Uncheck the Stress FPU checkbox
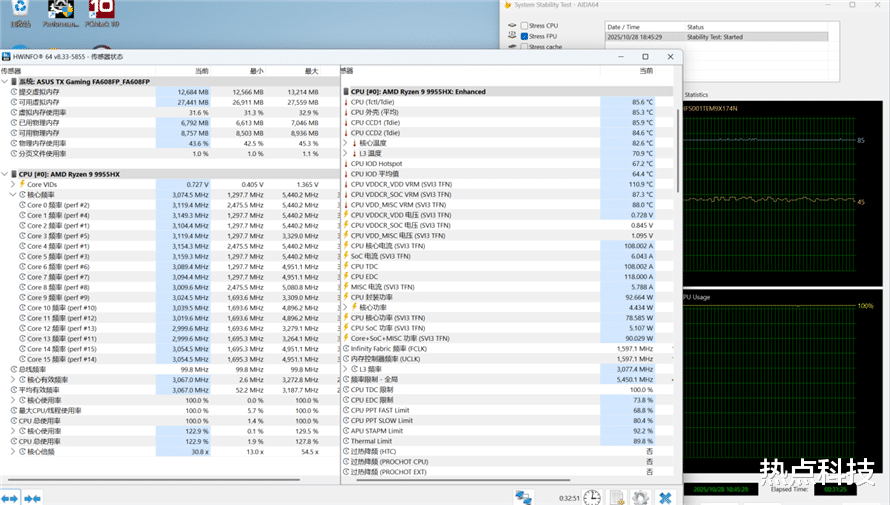The image size is (890, 505). (524, 36)
